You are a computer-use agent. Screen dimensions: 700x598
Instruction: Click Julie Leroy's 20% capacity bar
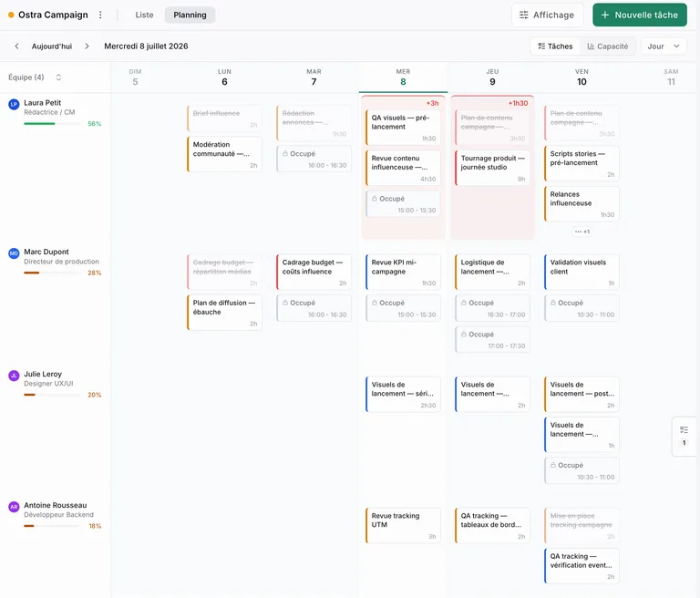point(52,395)
